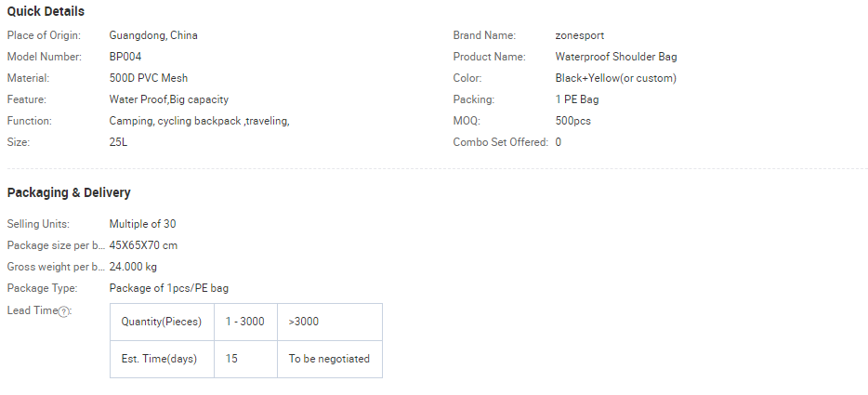Select the 500D PVC Mesh material value
This screenshot has width=868, height=395.
[x=149, y=78]
